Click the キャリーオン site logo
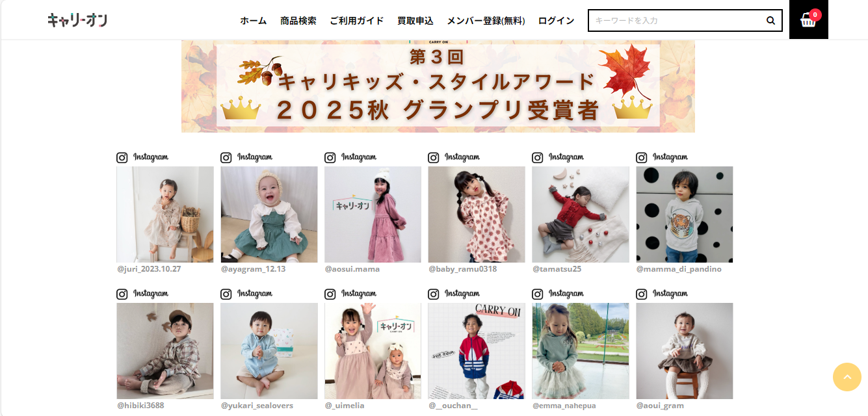The width and height of the screenshot is (868, 416). [x=77, y=20]
